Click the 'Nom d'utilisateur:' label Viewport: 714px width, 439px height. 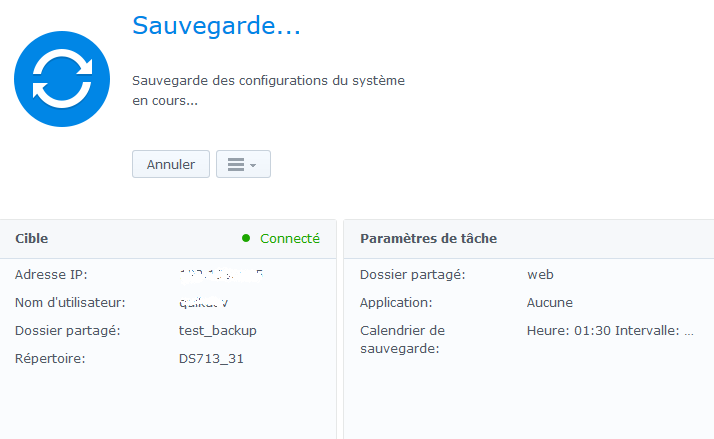70,302
